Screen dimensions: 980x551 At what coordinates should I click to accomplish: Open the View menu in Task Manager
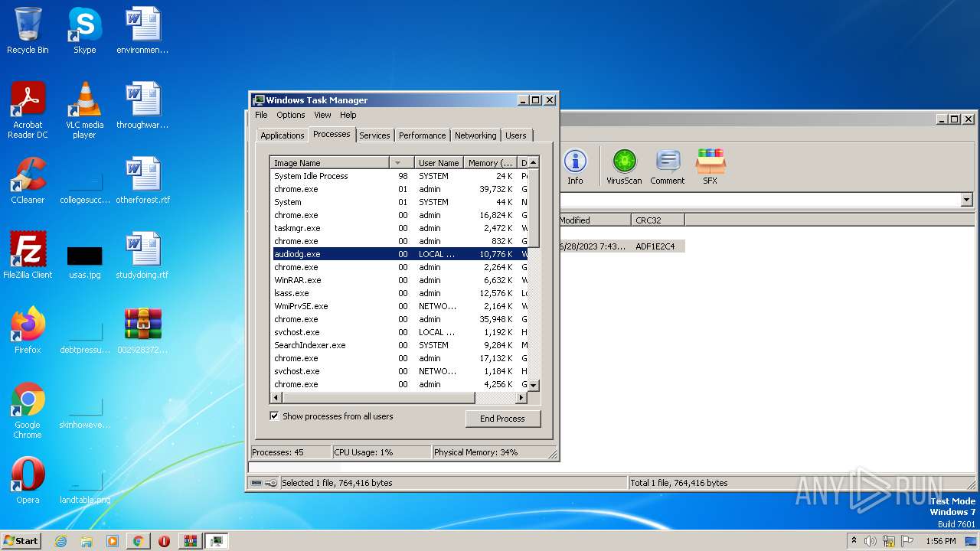(322, 115)
